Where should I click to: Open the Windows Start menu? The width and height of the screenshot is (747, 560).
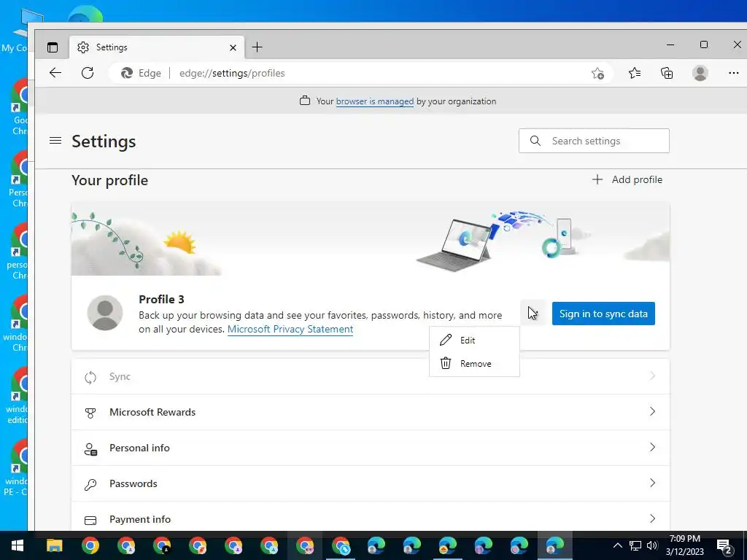click(x=18, y=545)
